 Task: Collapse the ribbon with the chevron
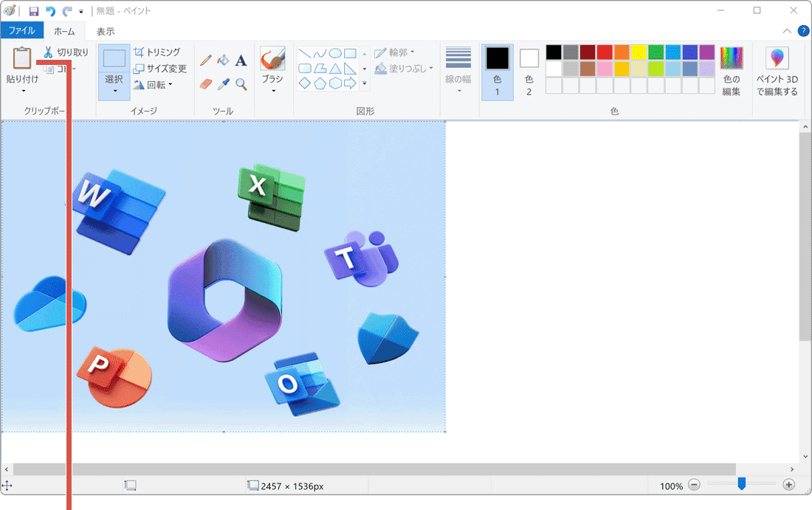pos(787,31)
